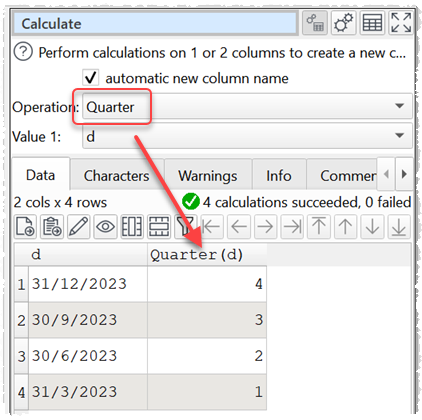This screenshot has width=422, height=420.
Task: Click the '4 calculations succeeded, 0 failed' status
Action: [x=307, y=202]
